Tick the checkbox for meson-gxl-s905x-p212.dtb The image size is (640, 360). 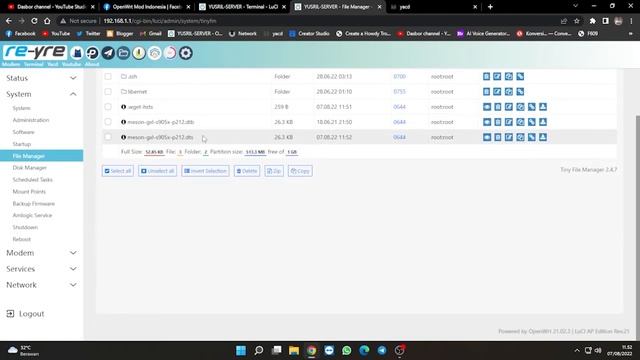point(108,122)
